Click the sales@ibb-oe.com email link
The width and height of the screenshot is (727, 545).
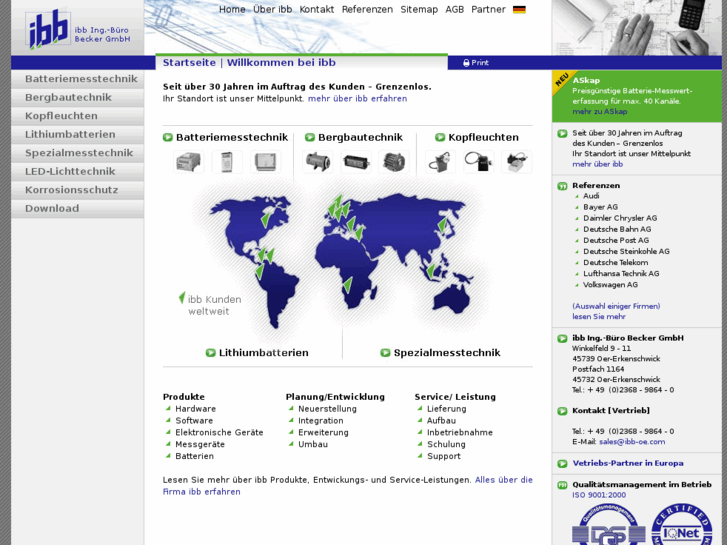(x=632, y=442)
